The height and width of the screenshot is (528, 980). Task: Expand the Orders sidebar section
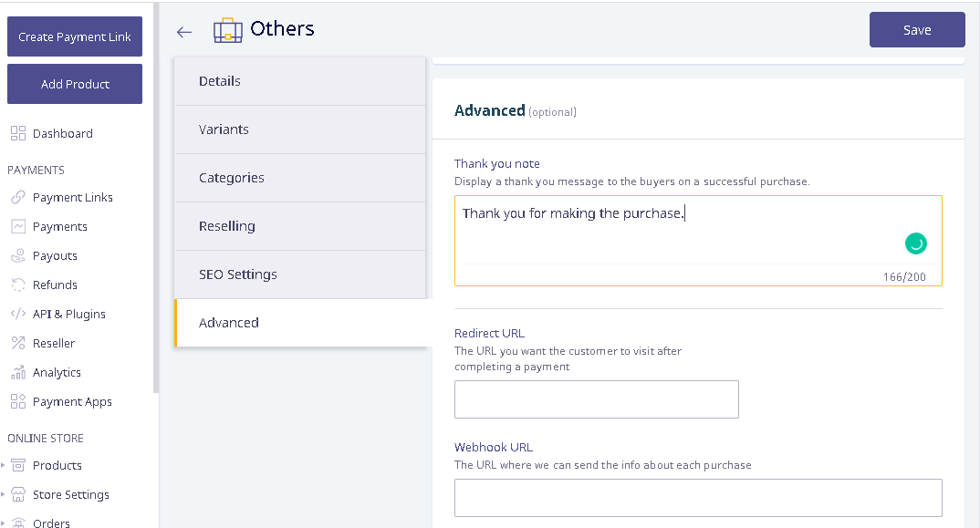pyautogui.click(x=3, y=523)
